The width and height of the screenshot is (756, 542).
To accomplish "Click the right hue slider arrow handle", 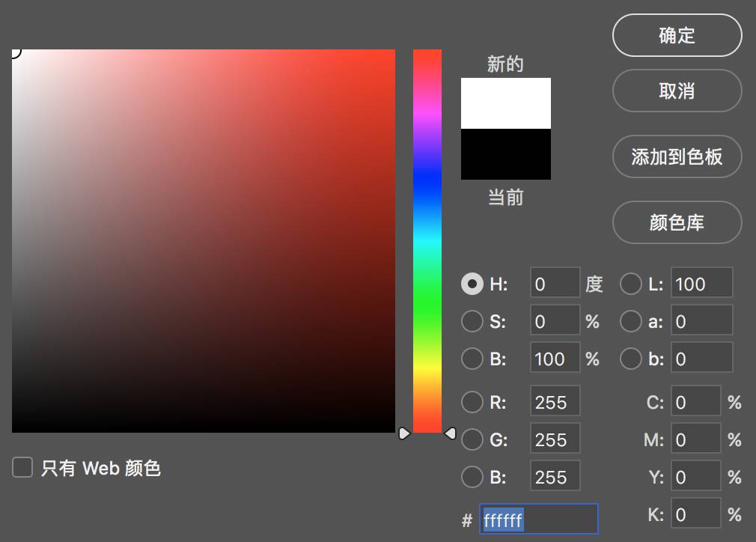I will click(451, 433).
